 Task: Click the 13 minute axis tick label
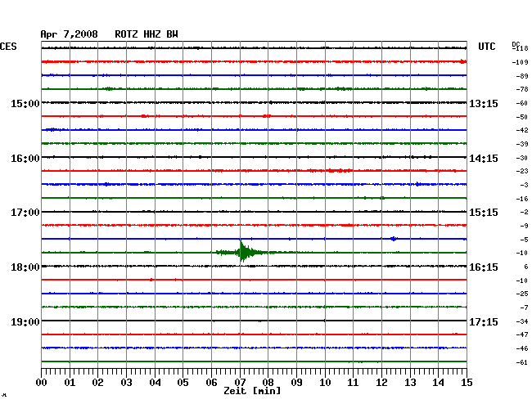(x=410, y=382)
